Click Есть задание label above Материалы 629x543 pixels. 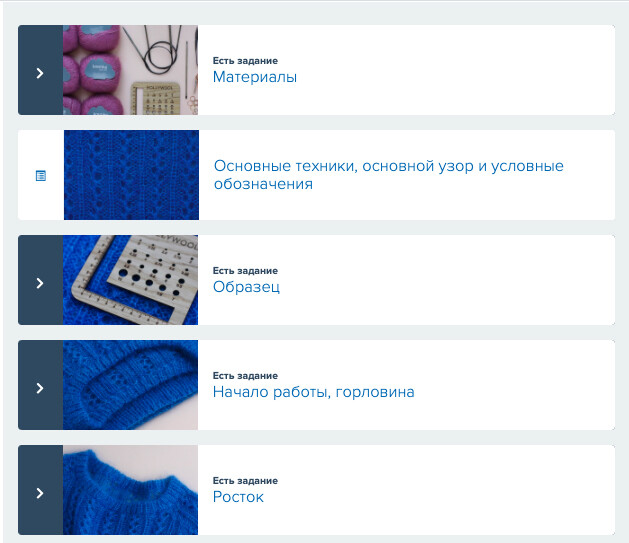(x=245, y=61)
